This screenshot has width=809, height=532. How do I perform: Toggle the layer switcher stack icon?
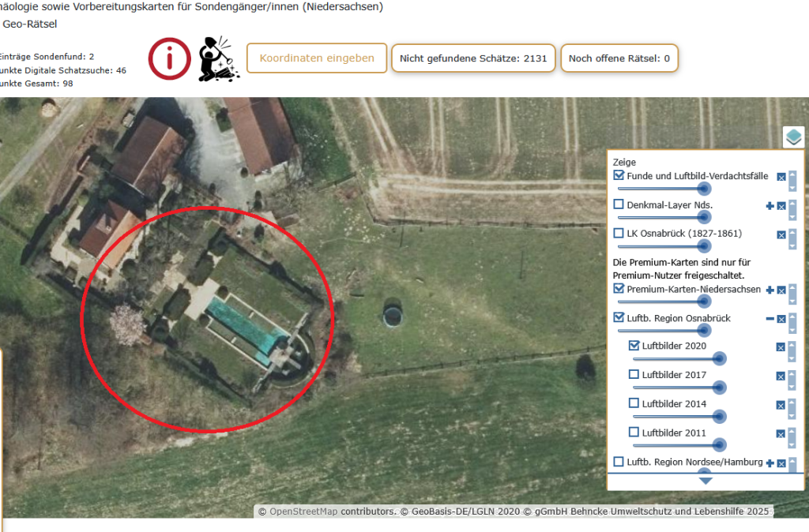pos(793,137)
